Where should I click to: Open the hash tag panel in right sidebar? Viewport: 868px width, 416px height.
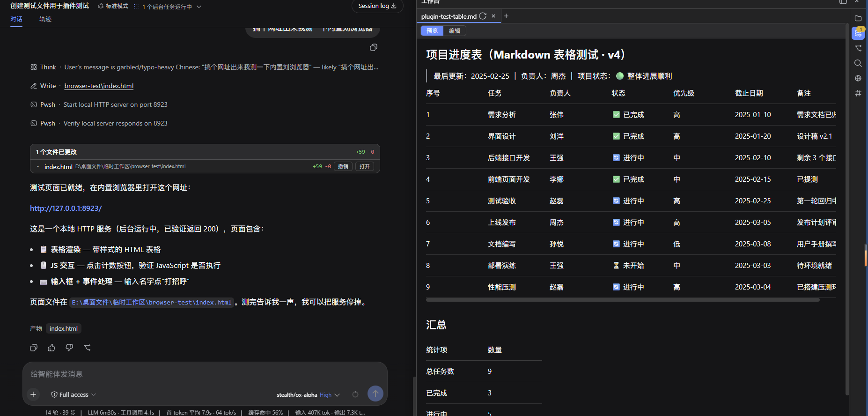coord(858,93)
